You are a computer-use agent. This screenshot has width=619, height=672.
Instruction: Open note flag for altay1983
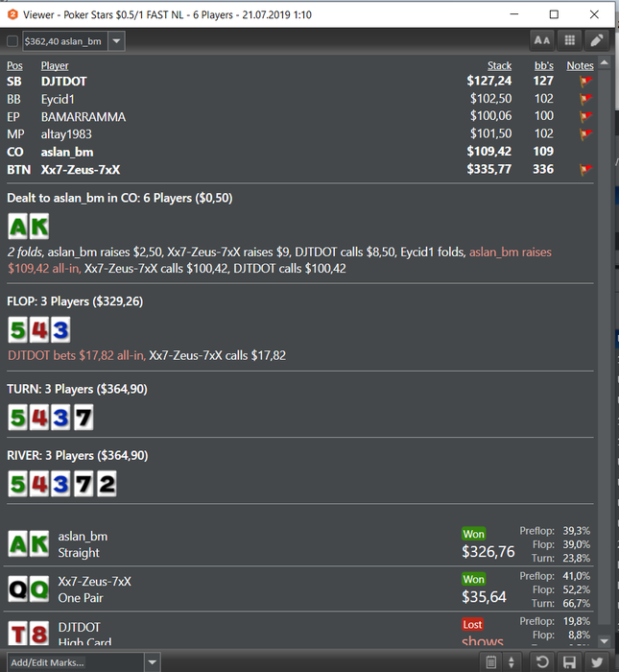coord(585,134)
